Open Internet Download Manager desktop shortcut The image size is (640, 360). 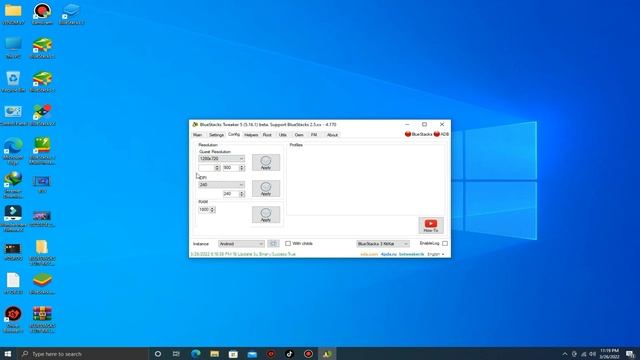[13, 185]
